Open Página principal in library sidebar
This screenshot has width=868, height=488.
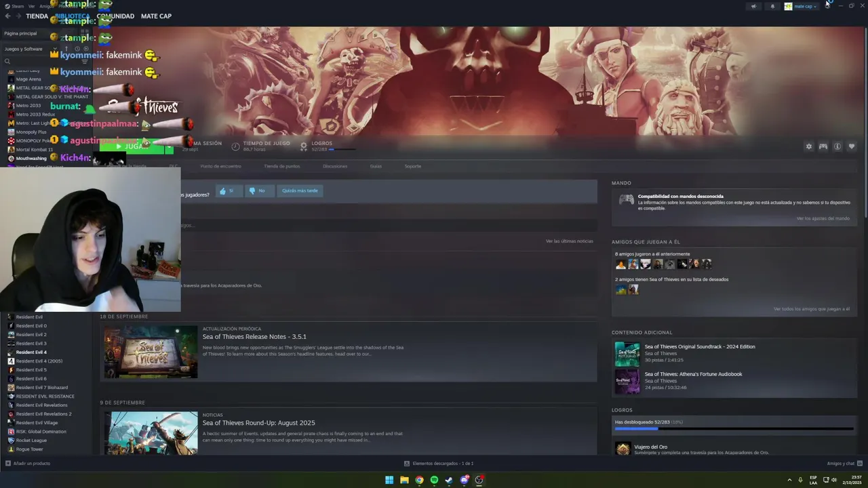coord(20,33)
